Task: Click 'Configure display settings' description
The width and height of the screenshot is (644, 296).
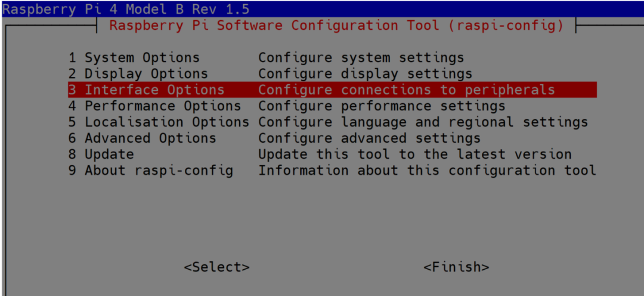Action: tap(365, 74)
